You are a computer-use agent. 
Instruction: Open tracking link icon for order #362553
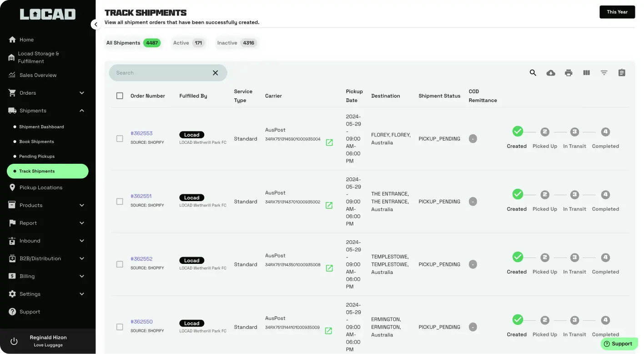329,142
